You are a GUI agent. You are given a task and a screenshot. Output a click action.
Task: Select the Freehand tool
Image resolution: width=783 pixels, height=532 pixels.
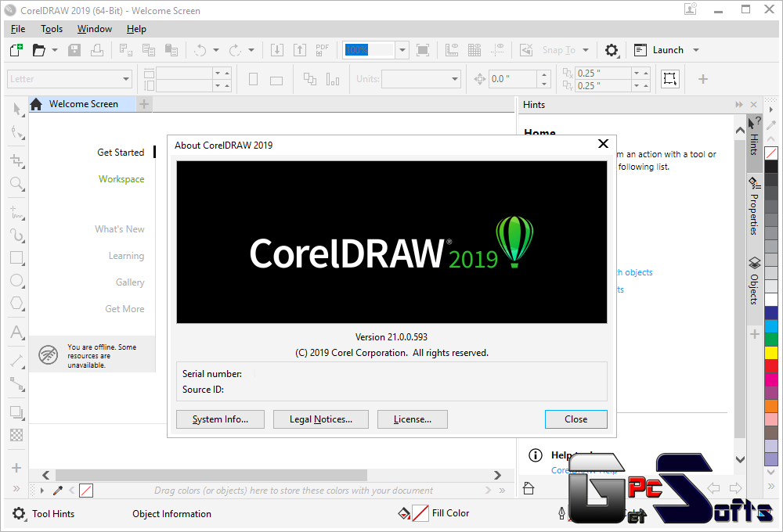click(17, 213)
